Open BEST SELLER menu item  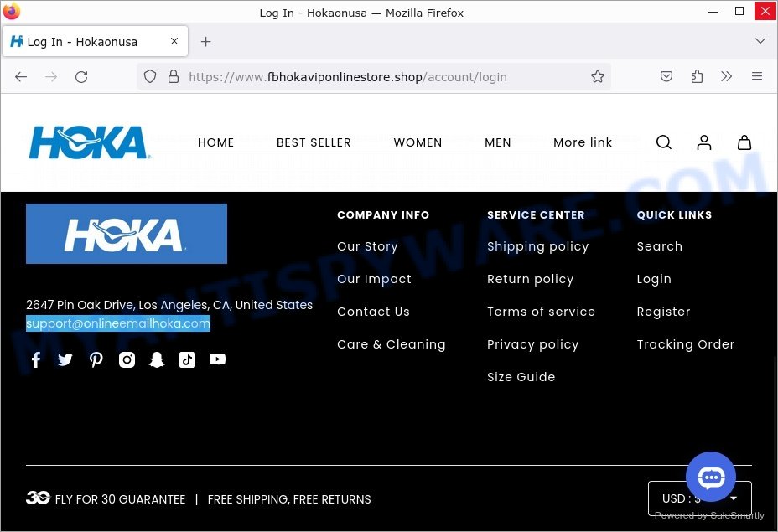[314, 142]
